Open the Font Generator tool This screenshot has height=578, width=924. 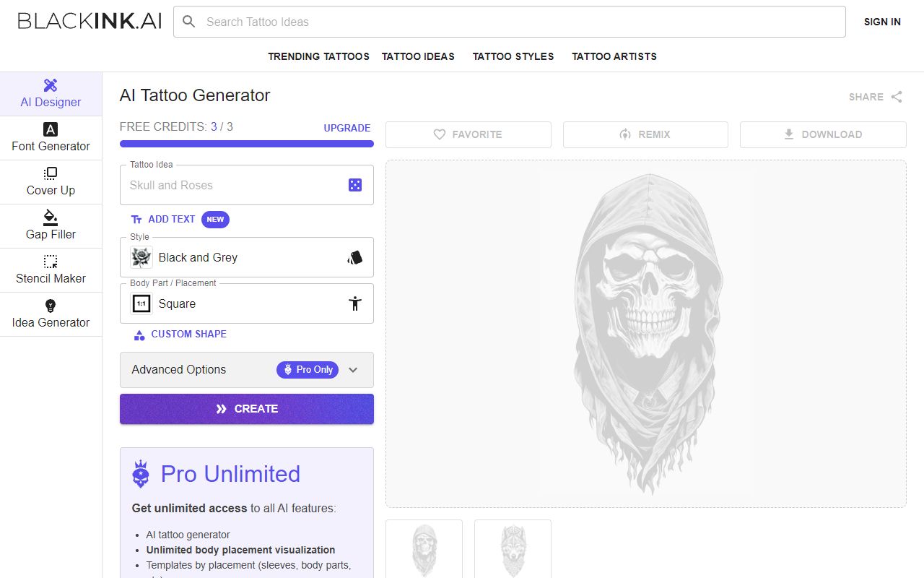point(50,137)
